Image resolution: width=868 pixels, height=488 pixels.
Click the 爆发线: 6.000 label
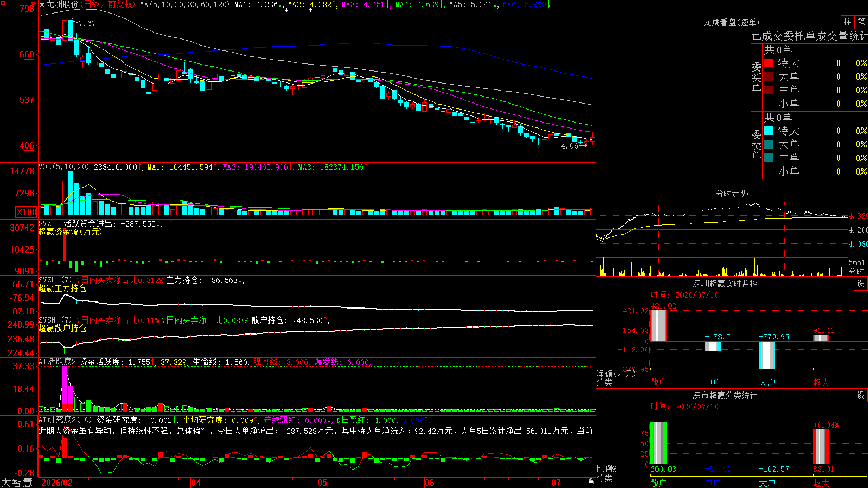coord(342,362)
